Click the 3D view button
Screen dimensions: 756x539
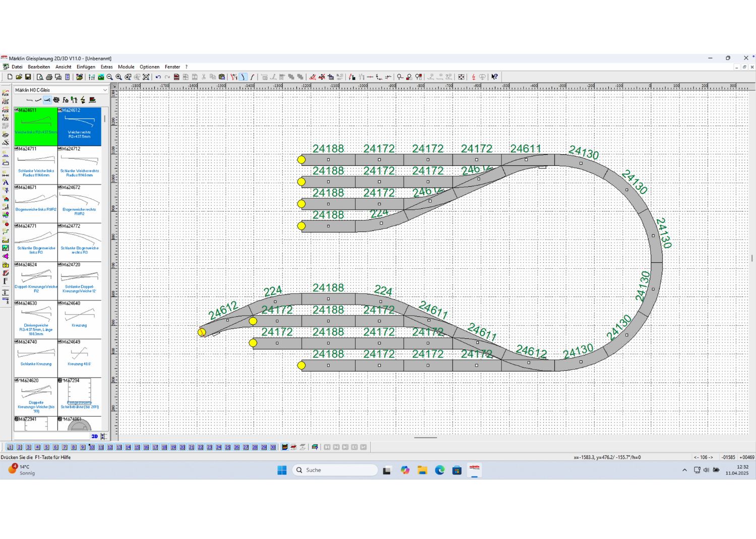94,436
